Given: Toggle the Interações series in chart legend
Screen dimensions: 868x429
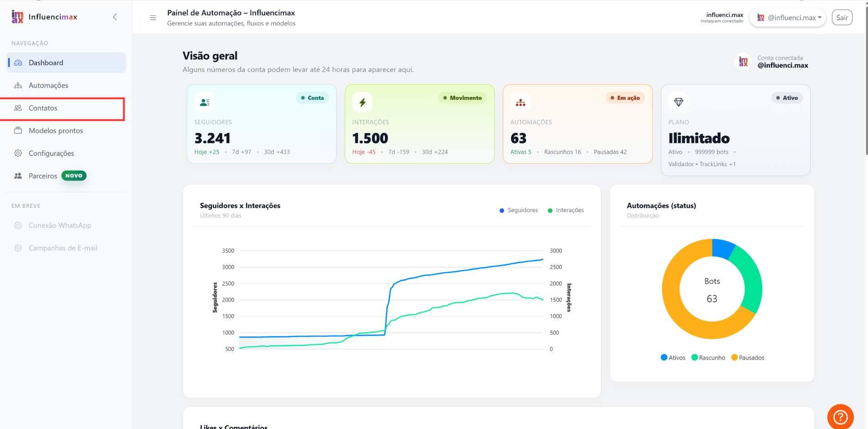Looking at the screenshot, I should point(565,210).
